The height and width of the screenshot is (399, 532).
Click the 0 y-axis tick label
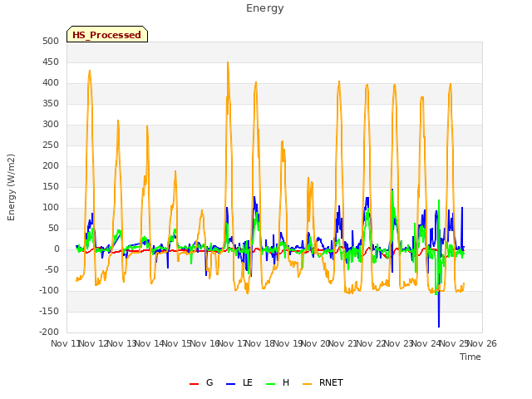pos(57,249)
